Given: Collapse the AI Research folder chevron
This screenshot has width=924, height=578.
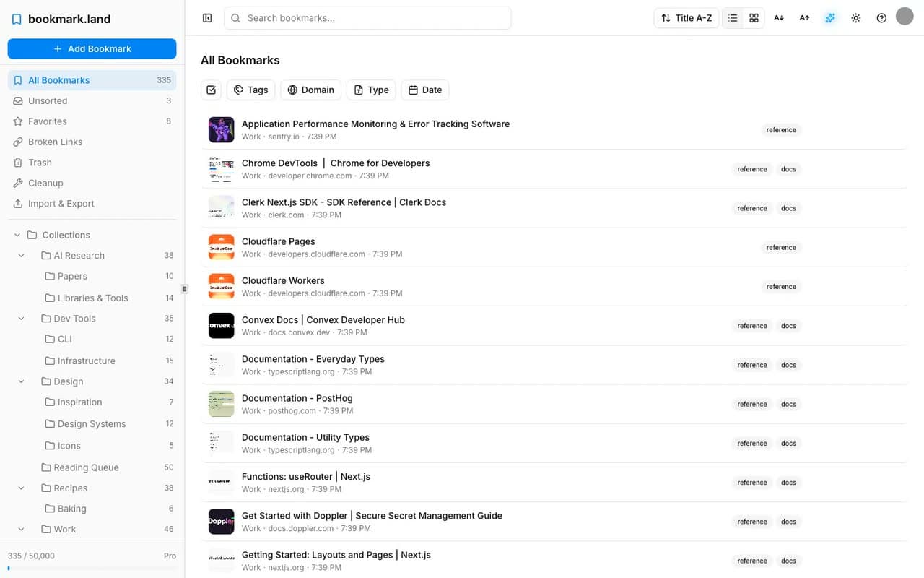Looking at the screenshot, I should 21,256.
